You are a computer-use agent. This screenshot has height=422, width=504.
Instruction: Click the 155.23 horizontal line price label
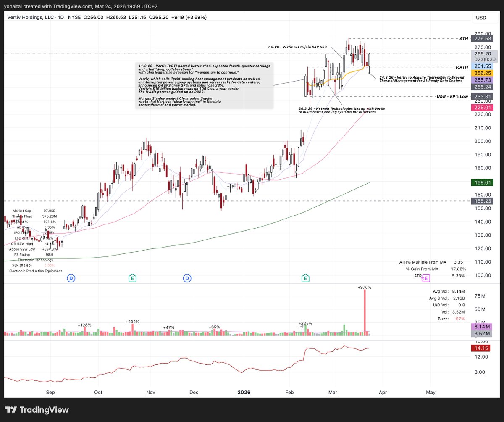tap(482, 201)
